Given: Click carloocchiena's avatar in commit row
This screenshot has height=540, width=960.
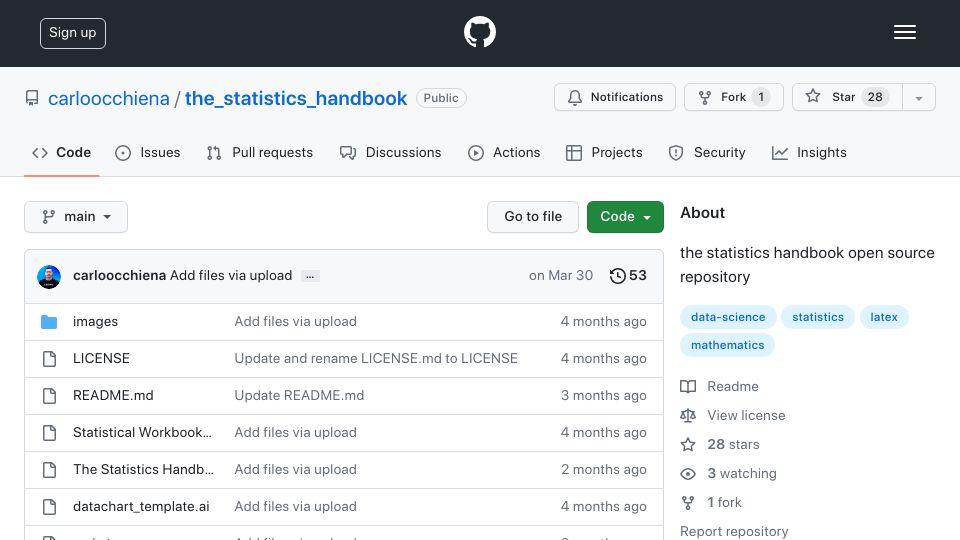Looking at the screenshot, I should coord(49,277).
